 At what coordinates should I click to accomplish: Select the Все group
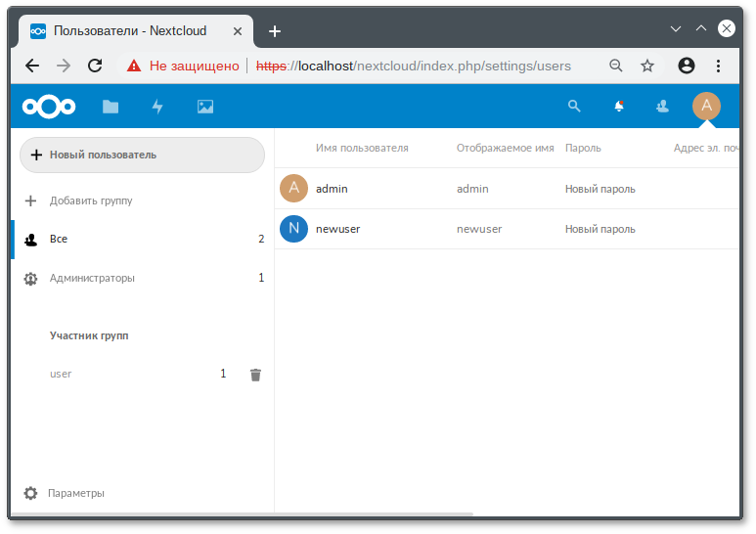click(142, 239)
